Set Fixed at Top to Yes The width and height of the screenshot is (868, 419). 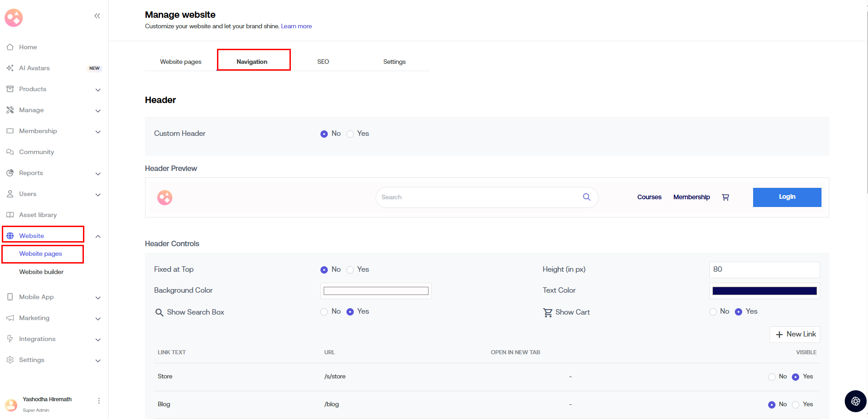[350, 270]
